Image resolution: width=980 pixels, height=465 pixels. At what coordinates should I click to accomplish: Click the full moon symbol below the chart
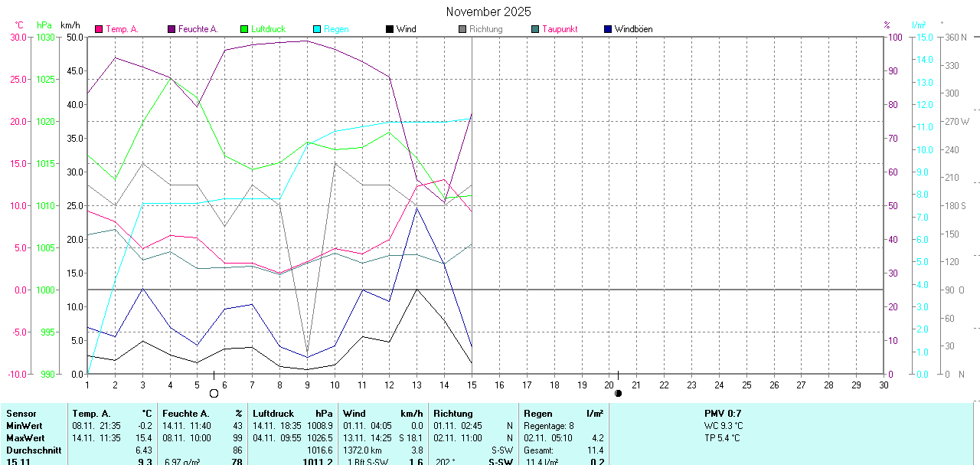(x=214, y=393)
